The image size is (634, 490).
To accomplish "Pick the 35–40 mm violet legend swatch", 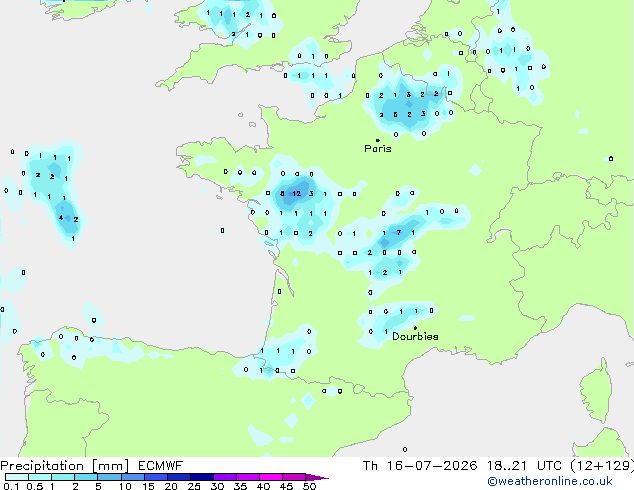I will [x=247, y=477].
